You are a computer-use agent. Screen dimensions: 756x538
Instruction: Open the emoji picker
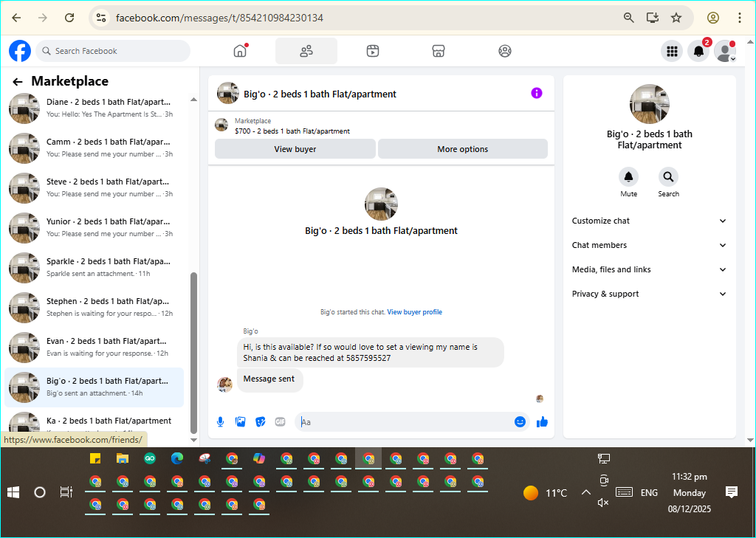click(520, 422)
